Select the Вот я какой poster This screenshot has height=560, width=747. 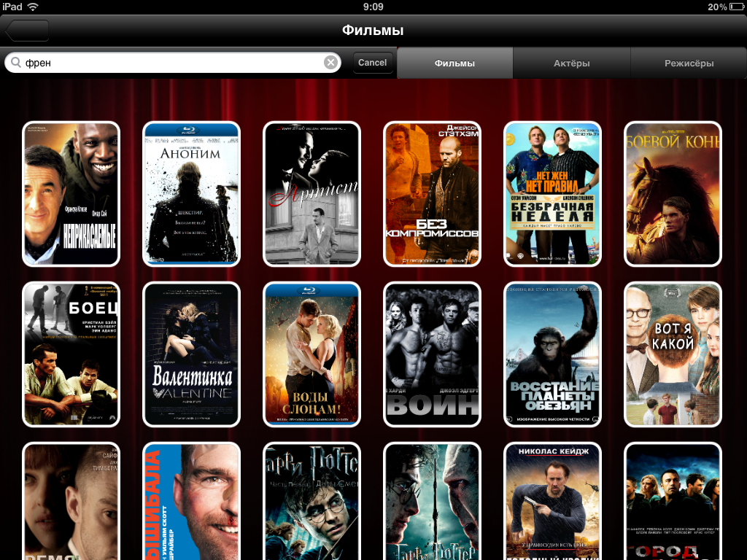(x=673, y=354)
